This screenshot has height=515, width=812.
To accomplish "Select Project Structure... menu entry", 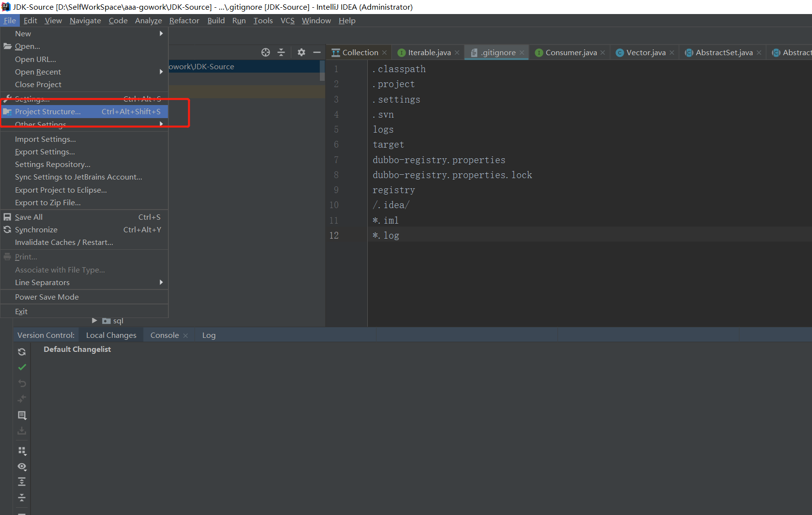I will point(84,111).
